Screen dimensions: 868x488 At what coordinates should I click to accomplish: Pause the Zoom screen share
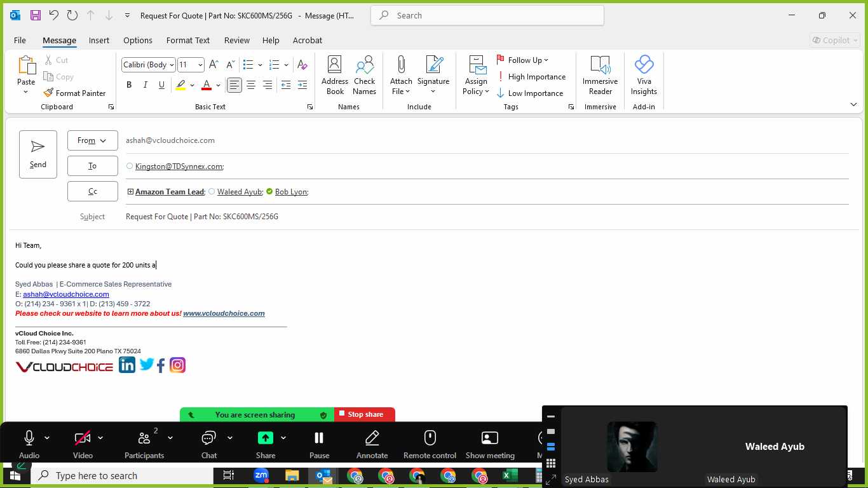[x=319, y=444]
